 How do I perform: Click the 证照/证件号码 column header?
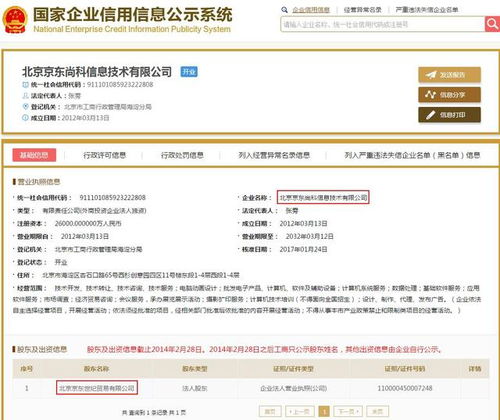(405, 369)
